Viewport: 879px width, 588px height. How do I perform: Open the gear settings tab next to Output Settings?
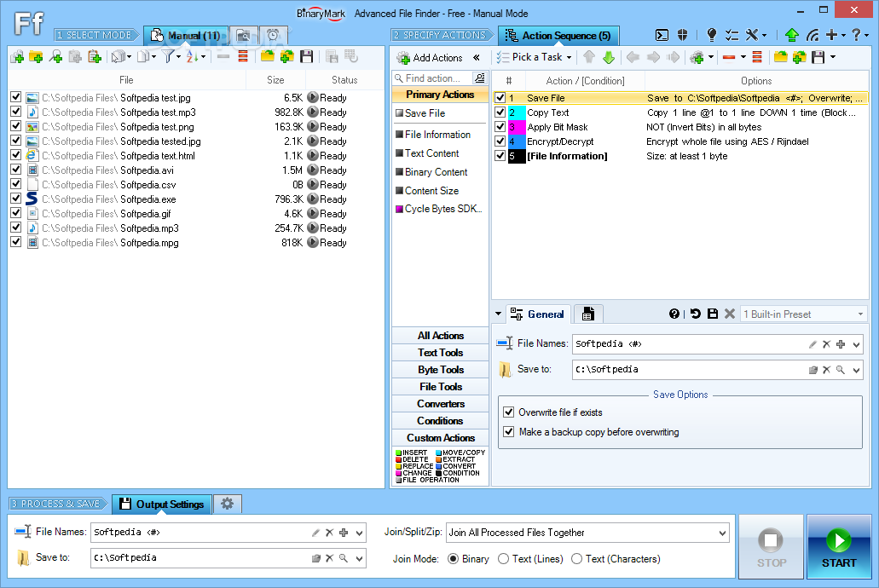click(x=227, y=504)
